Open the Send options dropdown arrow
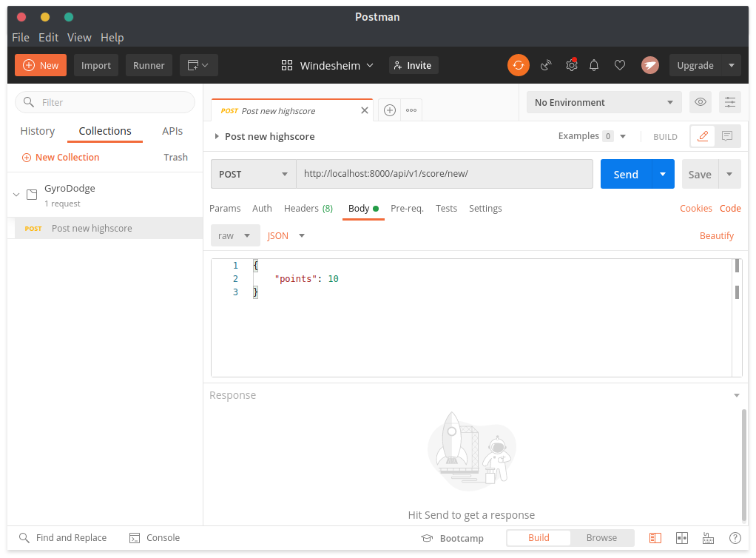Viewport: 756px width, 558px height. [663, 174]
